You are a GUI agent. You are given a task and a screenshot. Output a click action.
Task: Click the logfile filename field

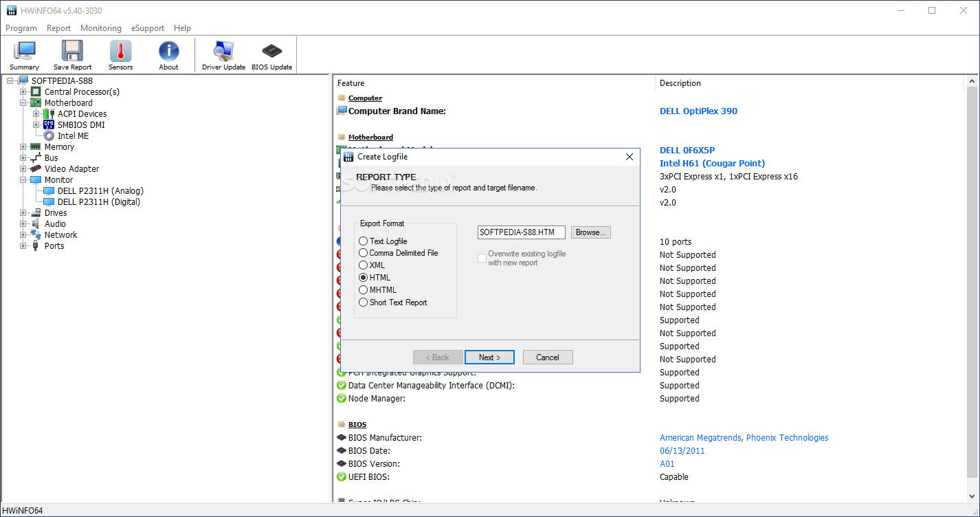[521, 232]
